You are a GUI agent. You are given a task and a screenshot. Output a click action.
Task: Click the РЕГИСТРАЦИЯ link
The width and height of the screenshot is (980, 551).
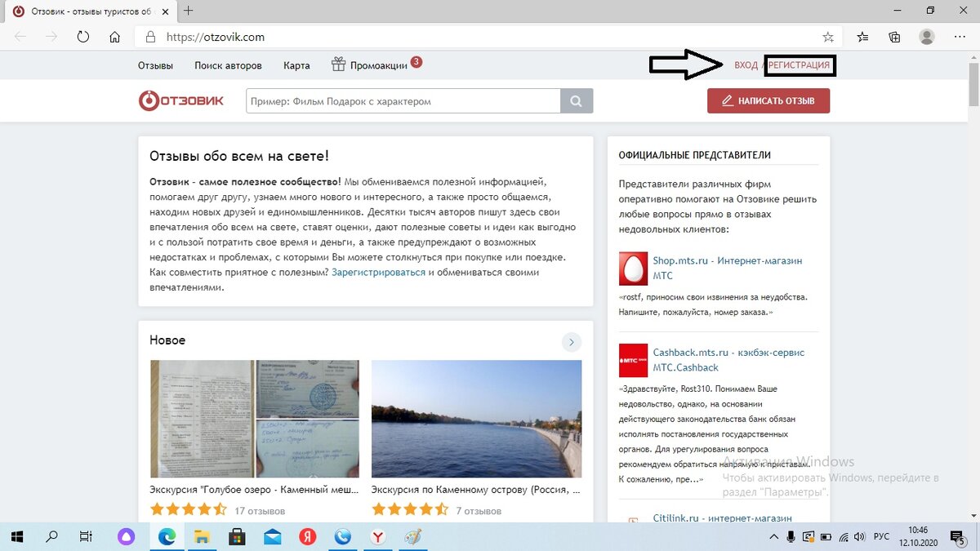click(800, 65)
